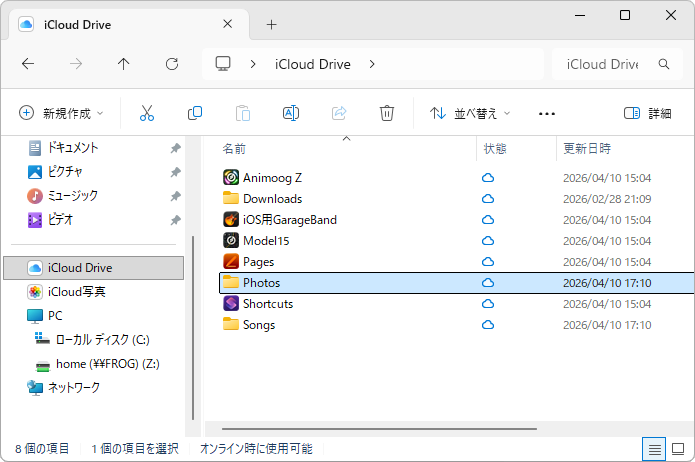Screen dimensions: 695x462
Task: Unpin ドキュメント using its pin icon
Action: point(176,148)
